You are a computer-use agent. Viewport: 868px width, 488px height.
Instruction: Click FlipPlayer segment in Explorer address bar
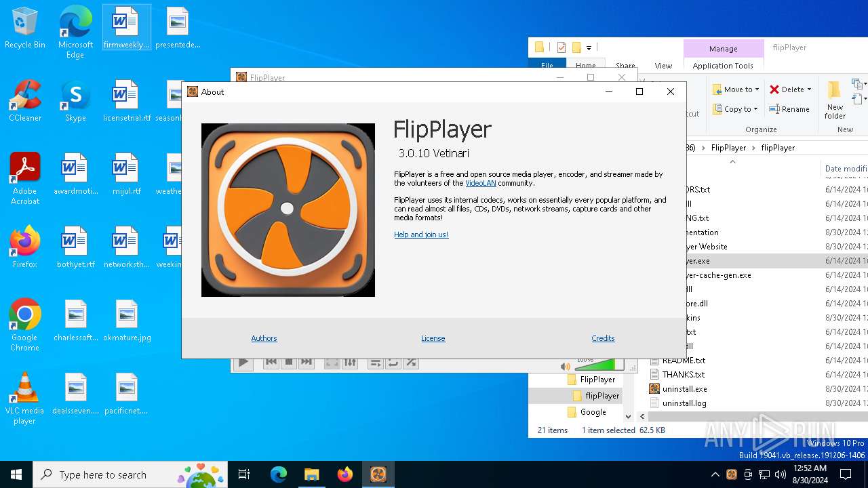point(728,148)
